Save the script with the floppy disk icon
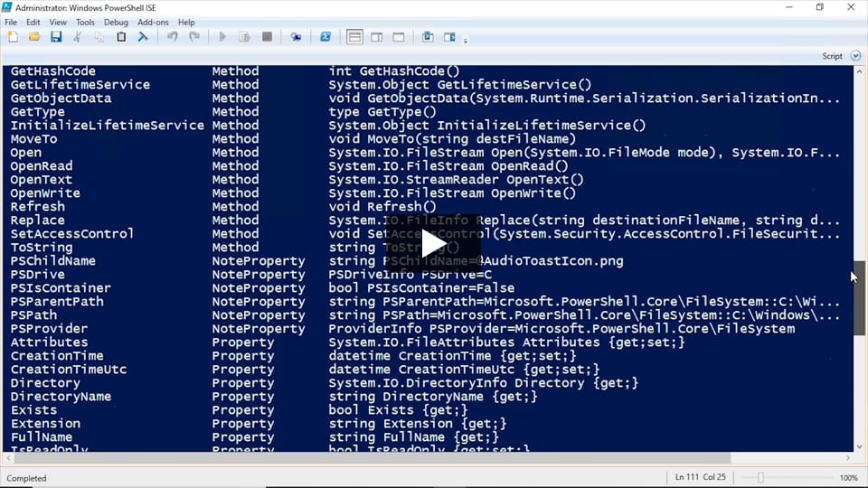This screenshot has height=488, width=868. click(56, 37)
